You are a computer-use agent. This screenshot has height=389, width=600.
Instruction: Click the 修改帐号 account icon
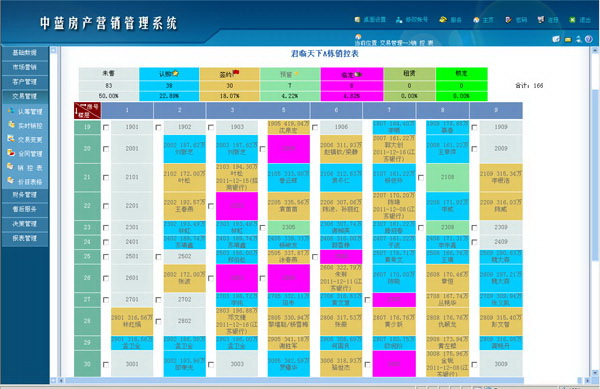(399, 20)
